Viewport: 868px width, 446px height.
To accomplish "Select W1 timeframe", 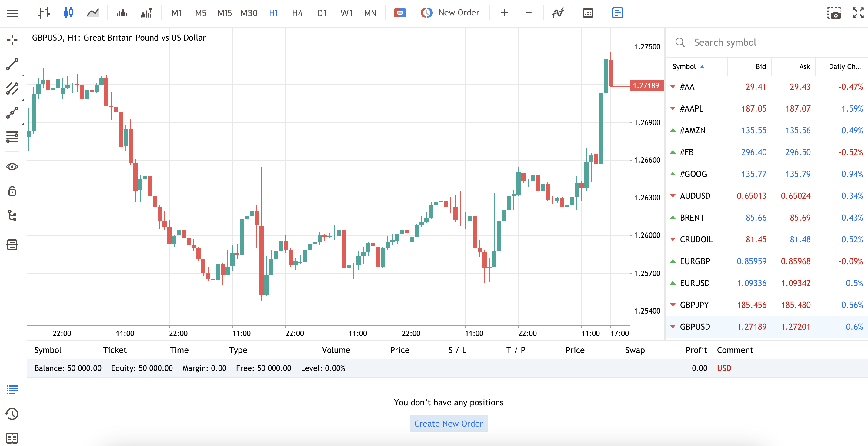I will [346, 13].
